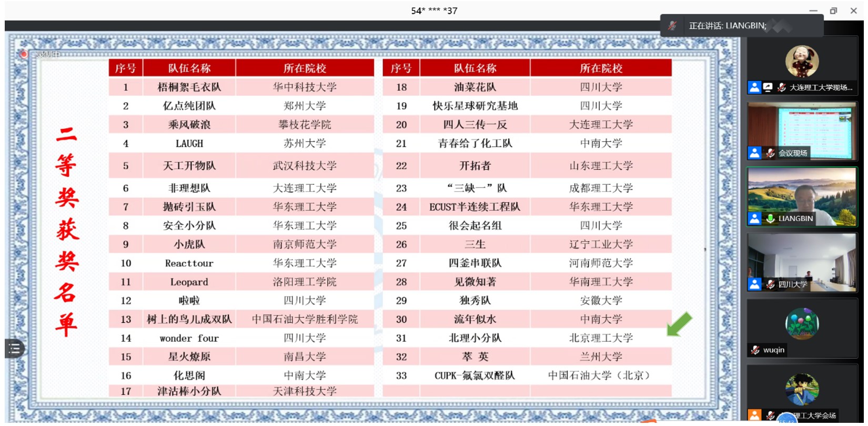Click muted mic icon on 大连理工大学现场 tile
The image size is (868, 426).
[782, 87]
